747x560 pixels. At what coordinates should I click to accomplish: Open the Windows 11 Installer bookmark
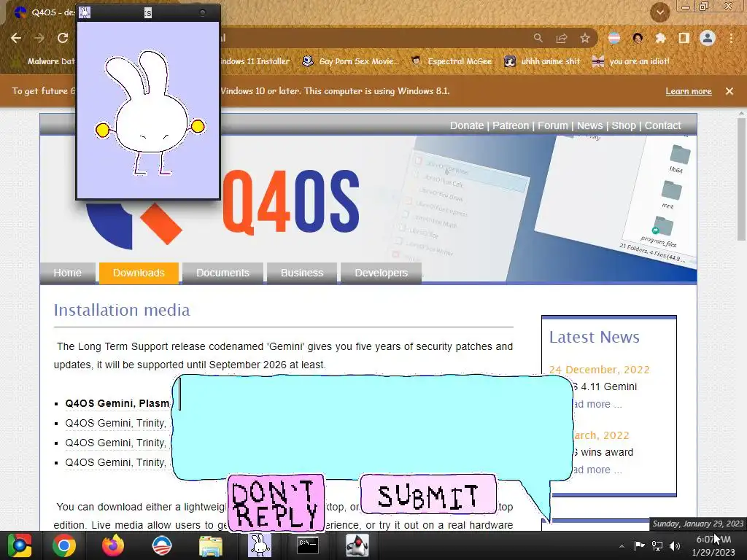(255, 61)
